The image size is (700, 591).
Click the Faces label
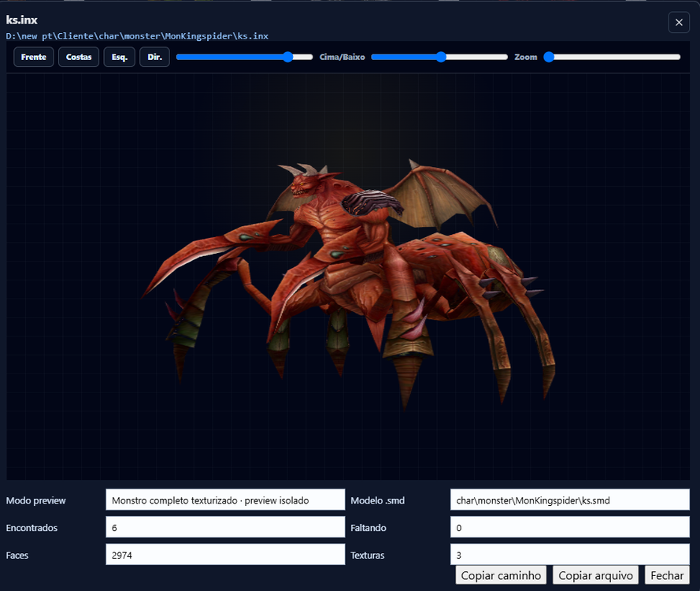(17, 555)
